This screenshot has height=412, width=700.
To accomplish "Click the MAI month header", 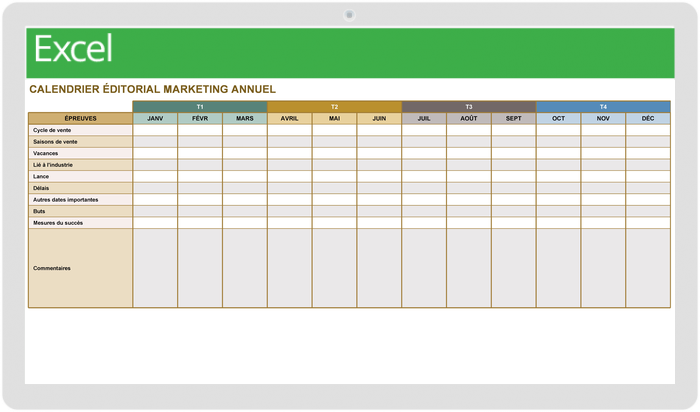I will point(334,118).
